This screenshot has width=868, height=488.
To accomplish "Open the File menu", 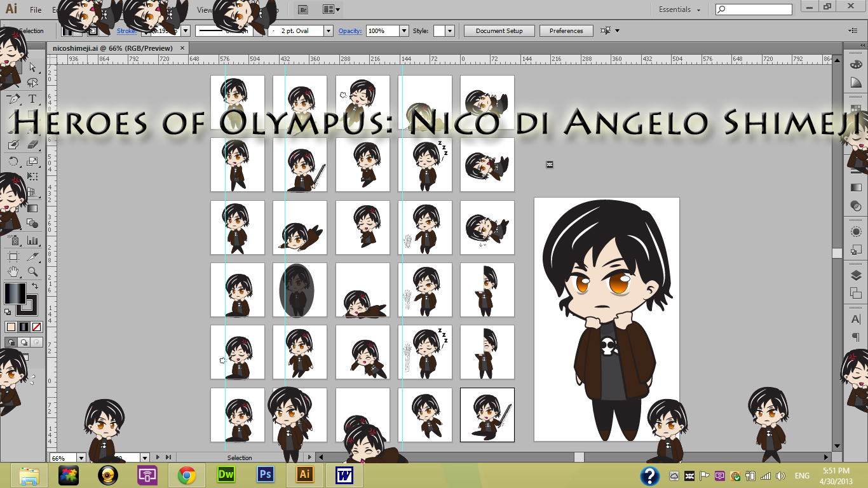I will click(36, 10).
